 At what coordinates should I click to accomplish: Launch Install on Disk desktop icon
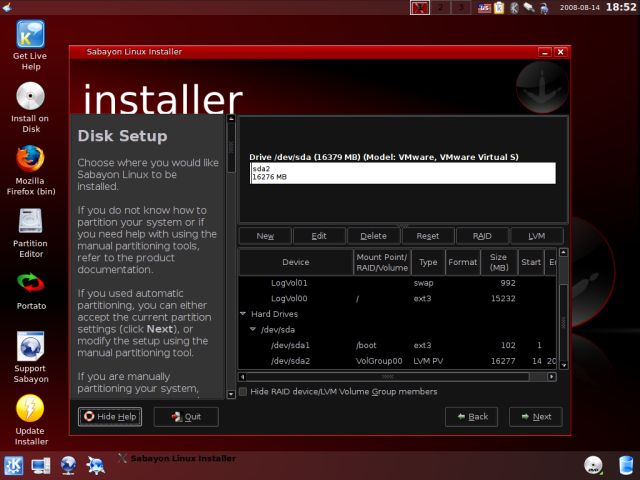30,108
